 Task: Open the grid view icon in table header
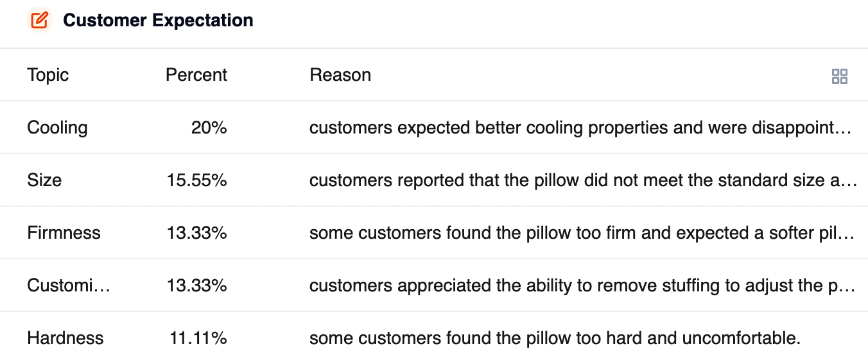pyautogui.click(x=840, y=77)
